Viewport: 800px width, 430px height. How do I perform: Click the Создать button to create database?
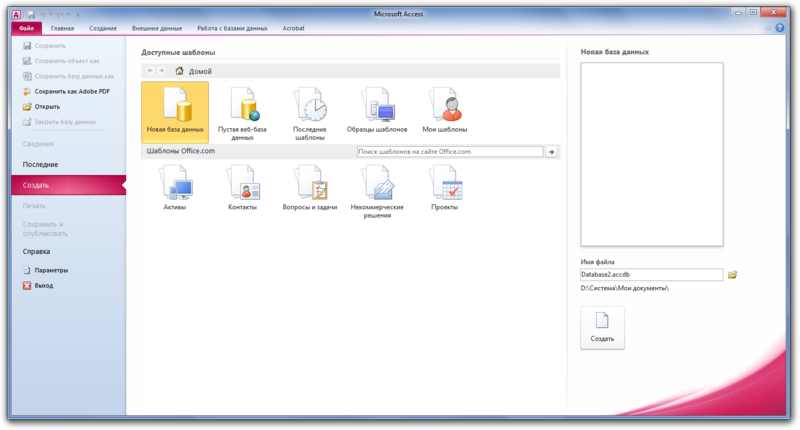coord(602,328)
